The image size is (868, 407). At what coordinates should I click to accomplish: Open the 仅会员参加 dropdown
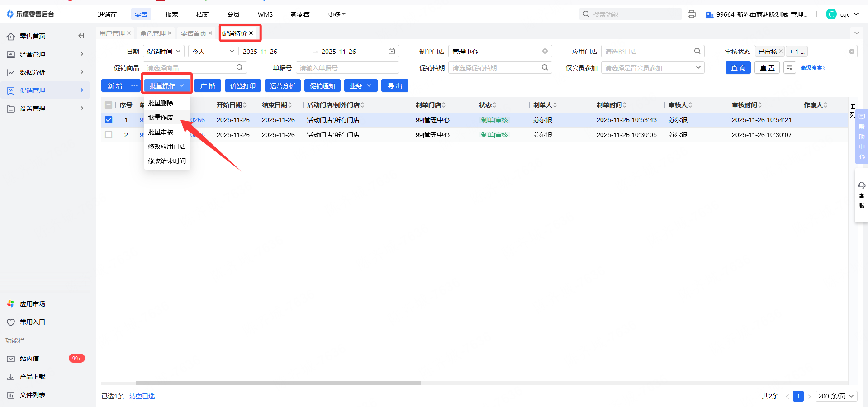click(652, 68)
